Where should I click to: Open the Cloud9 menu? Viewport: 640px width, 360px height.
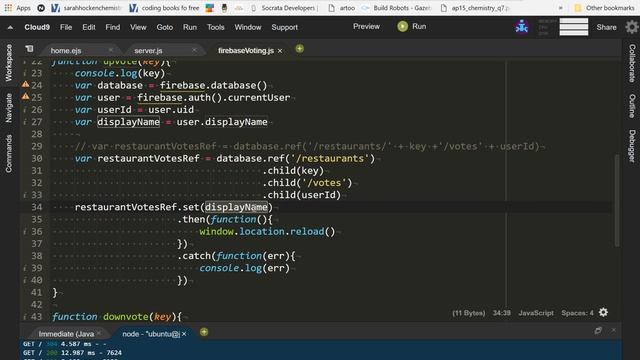(37, 27)
